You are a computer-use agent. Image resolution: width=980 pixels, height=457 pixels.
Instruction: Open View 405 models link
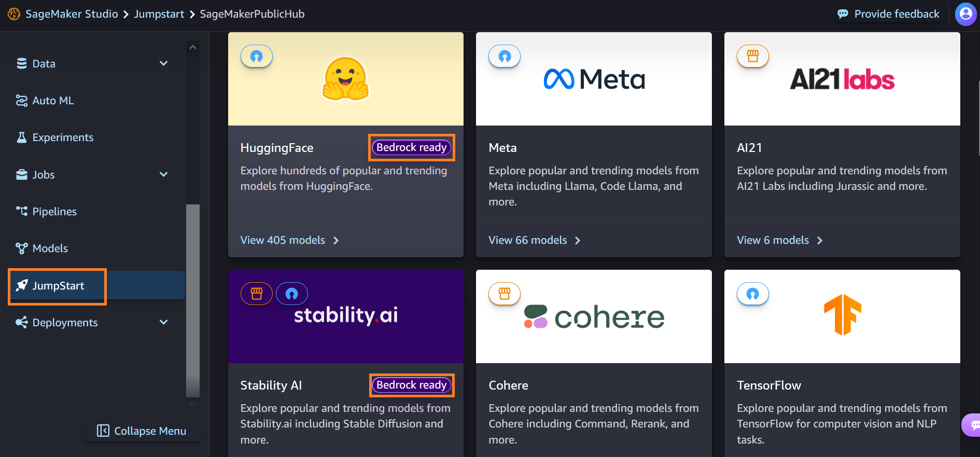pyautogui.click(x=289, y=240)
